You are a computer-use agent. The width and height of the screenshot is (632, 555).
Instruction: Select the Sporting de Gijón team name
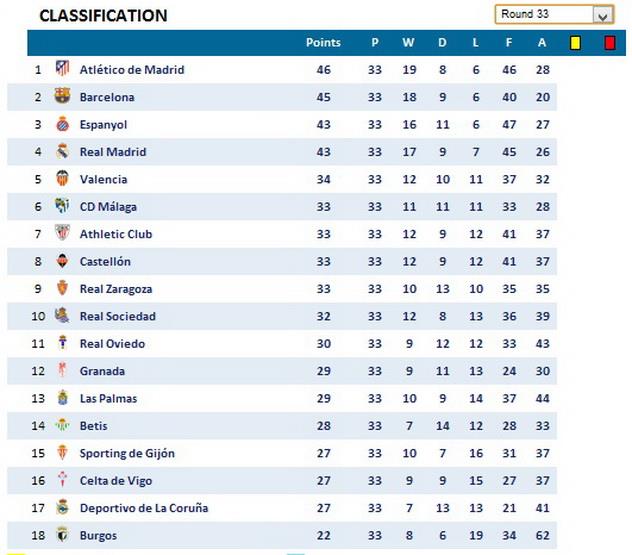point(127,453)
